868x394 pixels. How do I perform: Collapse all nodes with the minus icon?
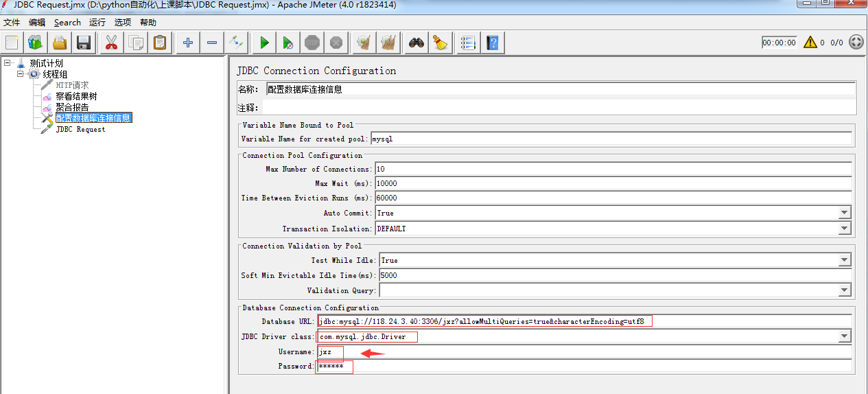pos(212,43)
